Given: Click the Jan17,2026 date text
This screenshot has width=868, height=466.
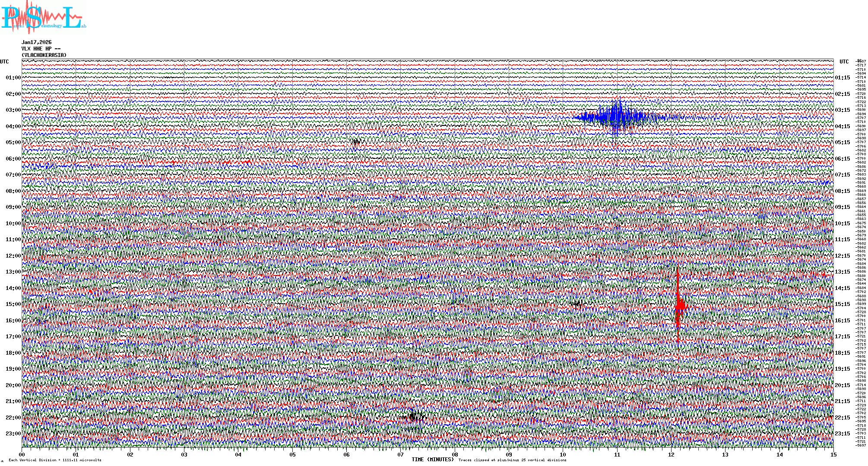Looking at the screenshot, I should pos(37,42).
